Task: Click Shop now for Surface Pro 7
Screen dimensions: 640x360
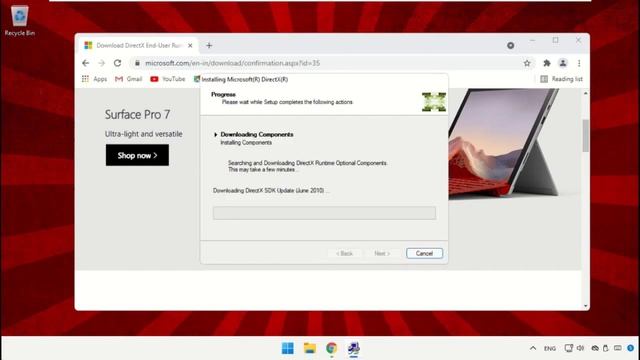Action: [137, 155]
